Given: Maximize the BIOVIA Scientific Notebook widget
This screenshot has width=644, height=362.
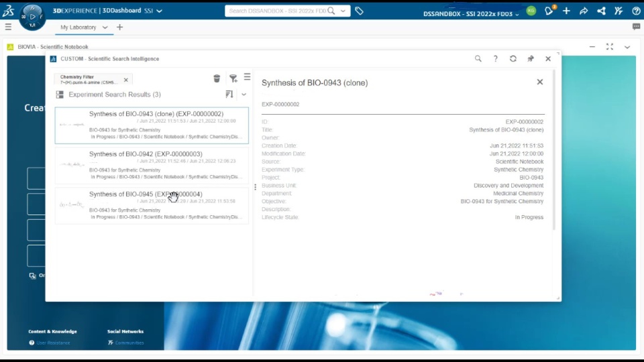Looking at the screenshot, I should (610, 47).
